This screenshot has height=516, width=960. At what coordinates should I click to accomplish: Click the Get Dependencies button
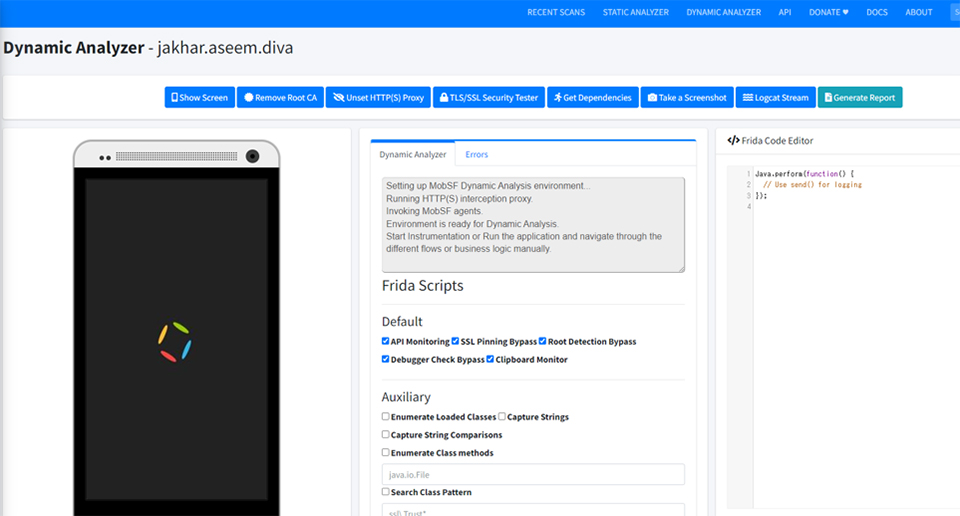[x=592, y=97]
